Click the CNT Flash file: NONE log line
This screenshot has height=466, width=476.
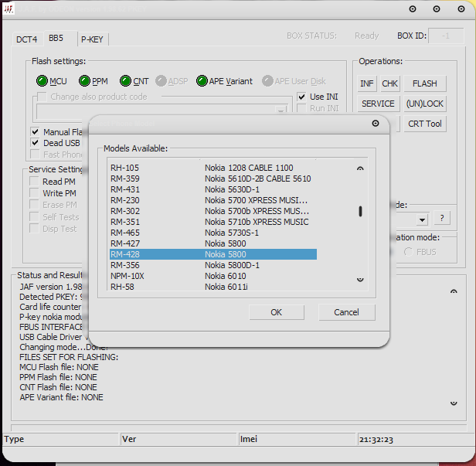[x=58, y=387]
